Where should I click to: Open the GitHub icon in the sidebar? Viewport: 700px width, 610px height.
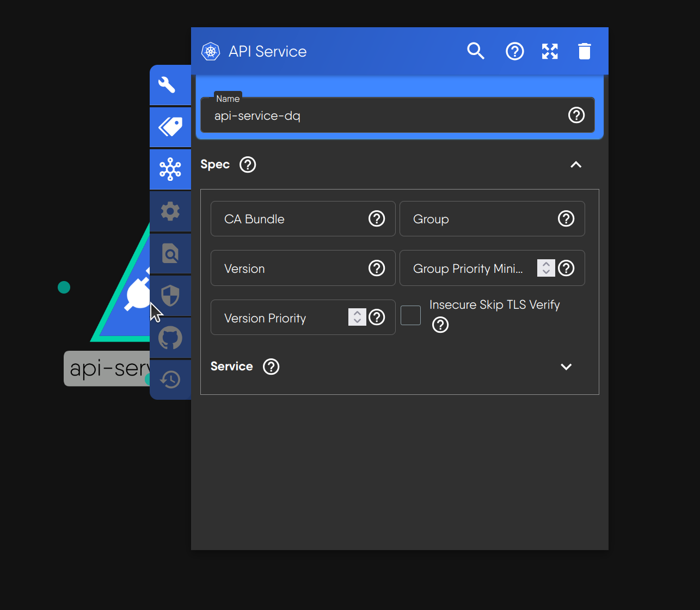(x=170, y=338)
